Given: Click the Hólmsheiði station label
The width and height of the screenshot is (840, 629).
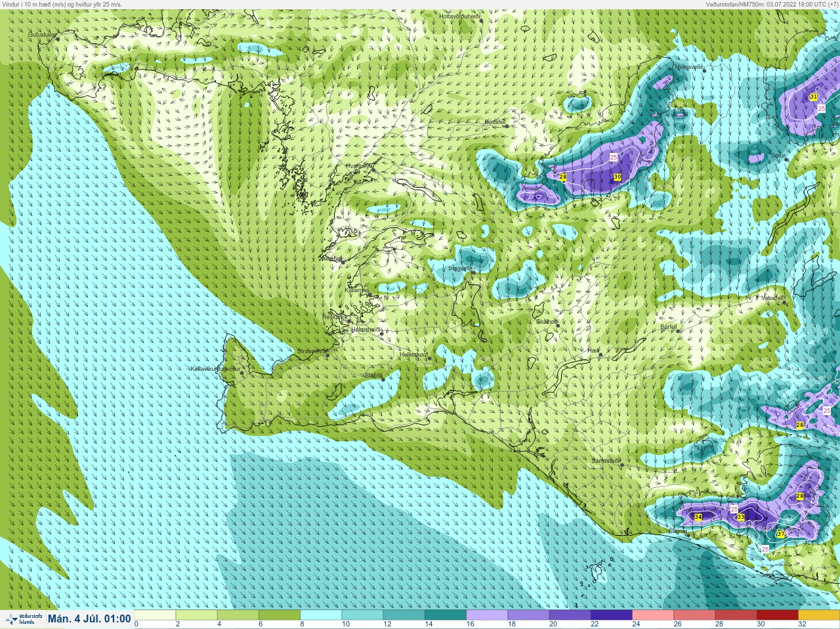Looking at the screenshot, I should [366, 330].
